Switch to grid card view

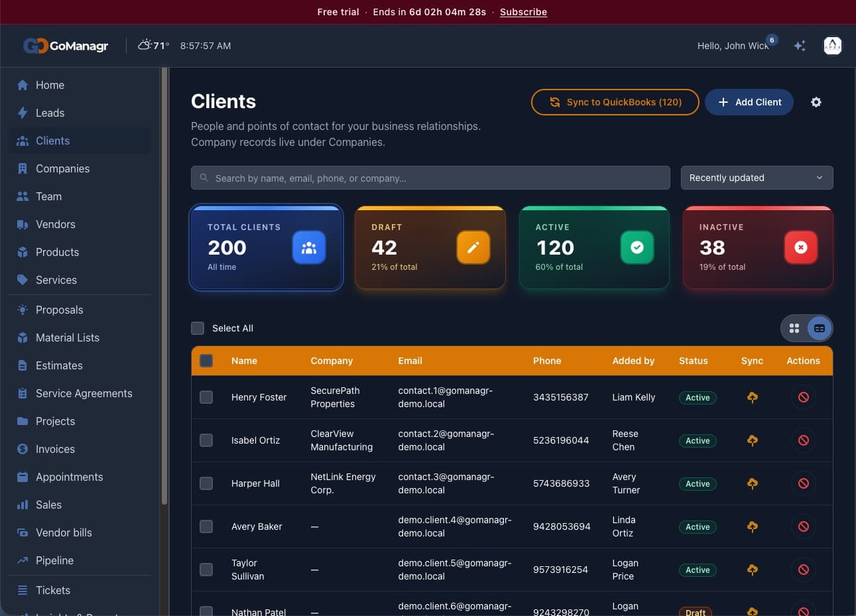point(794,328)
